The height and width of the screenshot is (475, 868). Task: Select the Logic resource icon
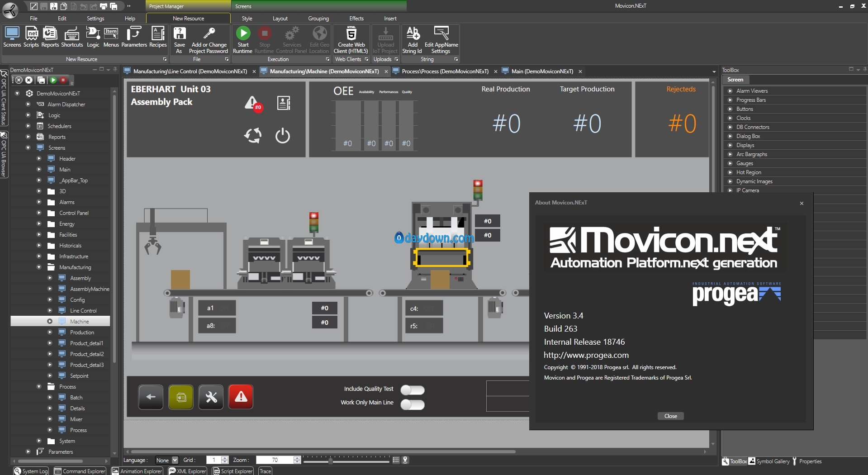click(93, 37)
